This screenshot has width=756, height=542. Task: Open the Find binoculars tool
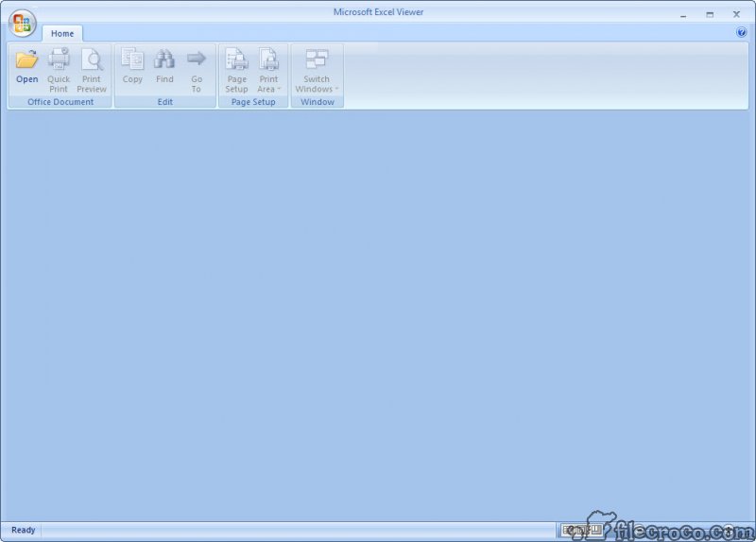pos(164,66)
